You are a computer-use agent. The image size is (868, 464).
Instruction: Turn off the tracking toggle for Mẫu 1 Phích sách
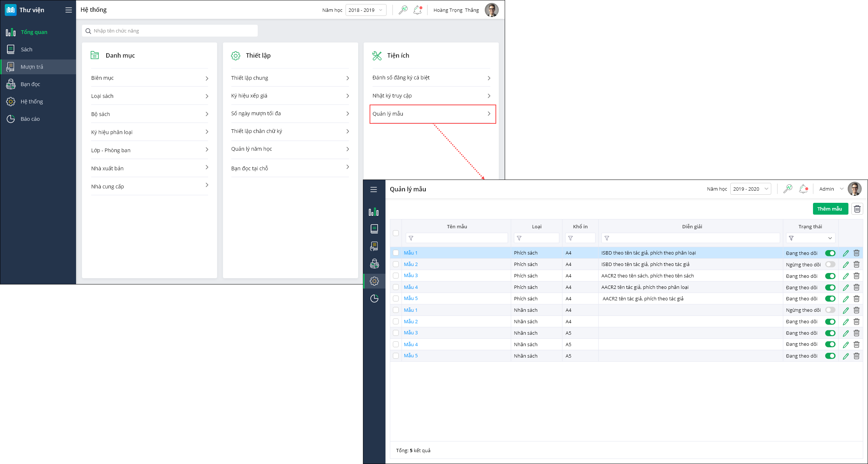click(x=830, y=253)
